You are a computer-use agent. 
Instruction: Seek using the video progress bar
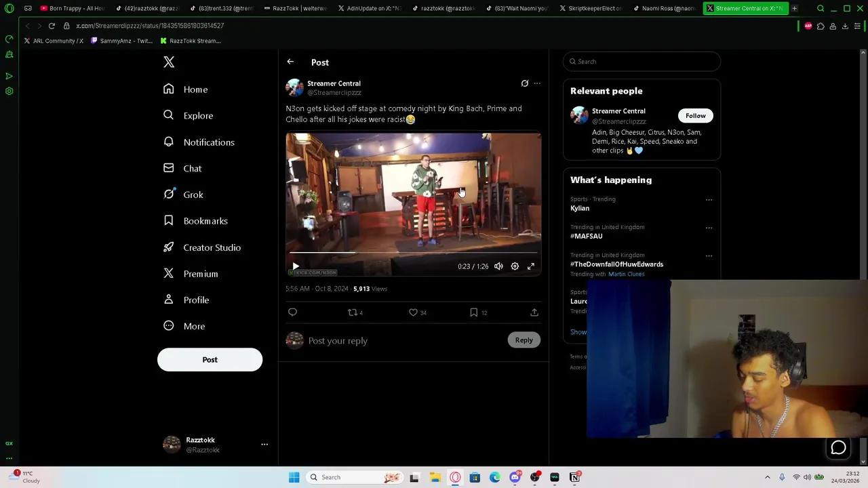413,253
